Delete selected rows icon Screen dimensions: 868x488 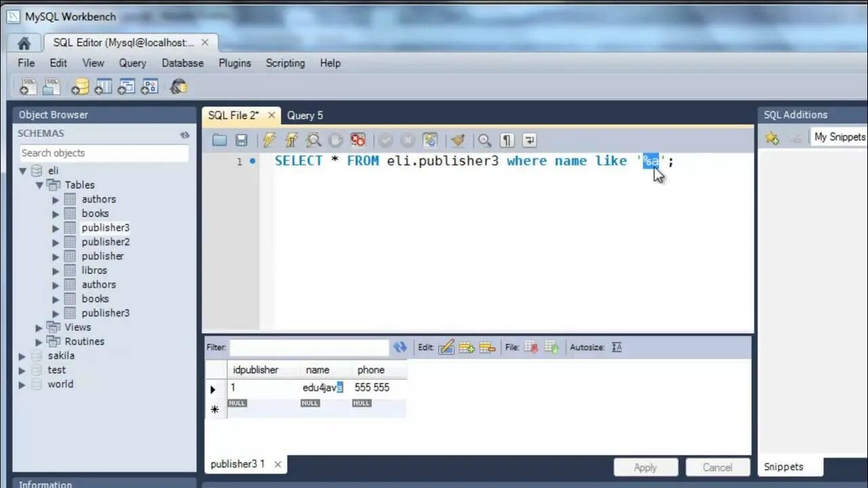[488, 347]
